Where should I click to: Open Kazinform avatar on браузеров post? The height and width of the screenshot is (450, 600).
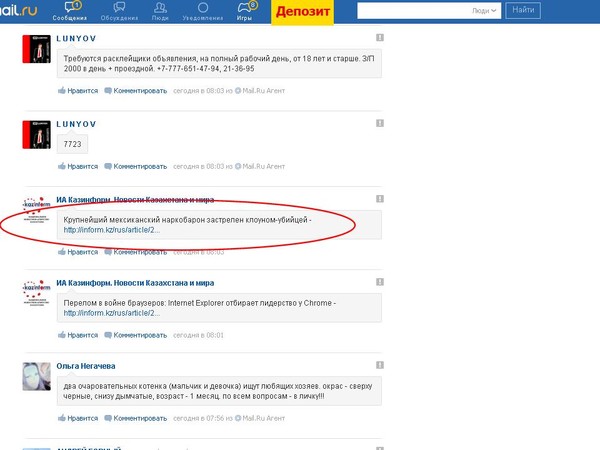36,293
